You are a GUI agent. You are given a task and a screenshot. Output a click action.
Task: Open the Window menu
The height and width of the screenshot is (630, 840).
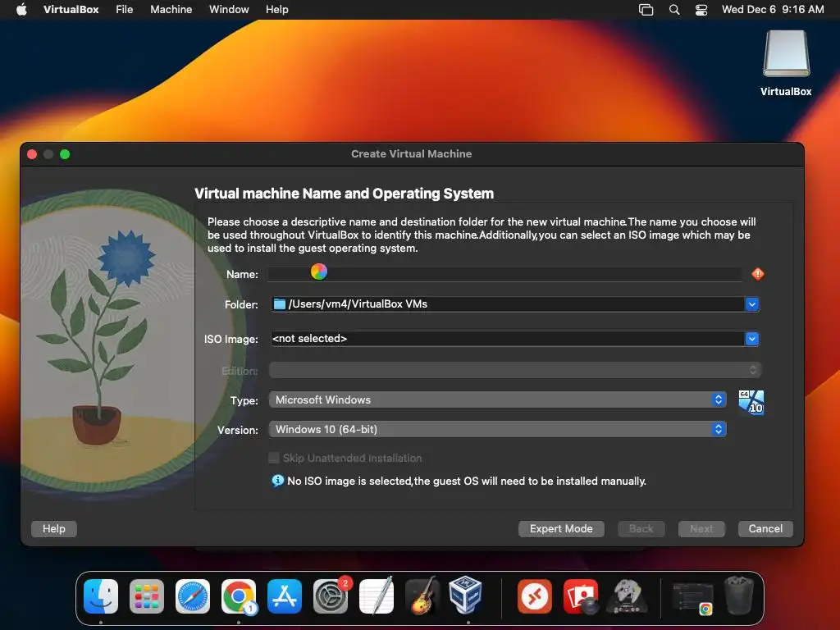pyautogui.click(x=229, y=10)
